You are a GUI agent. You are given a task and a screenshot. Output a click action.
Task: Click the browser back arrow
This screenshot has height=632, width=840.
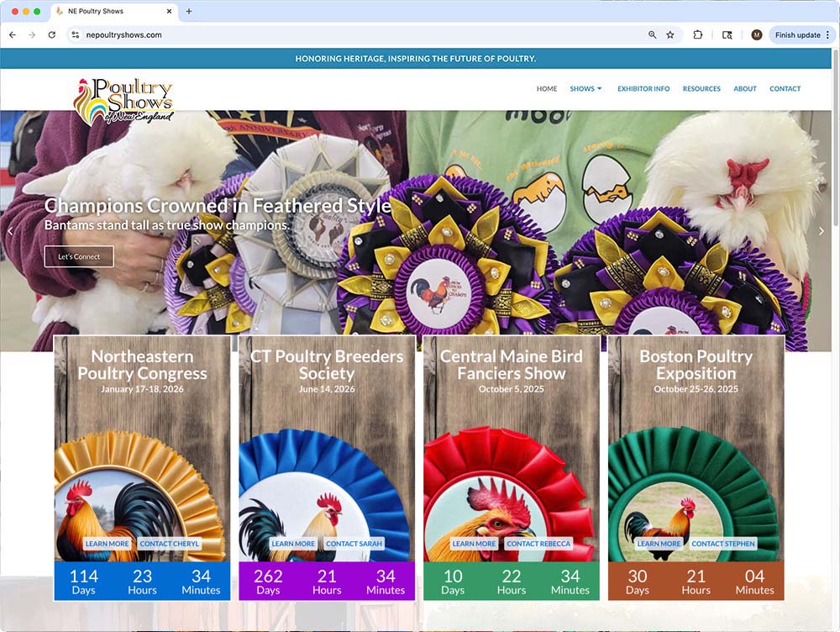click(x=13, y=35)
